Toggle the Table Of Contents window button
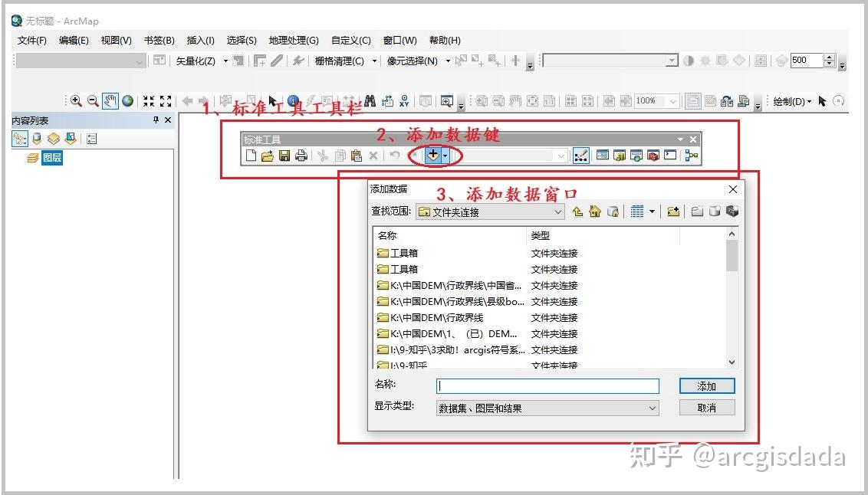 coord(603,156)
